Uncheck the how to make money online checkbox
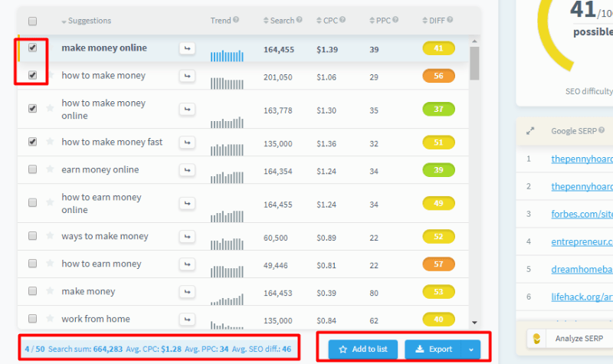The height and width of the screenshot is (364, 613). click(x=32, y=108)
